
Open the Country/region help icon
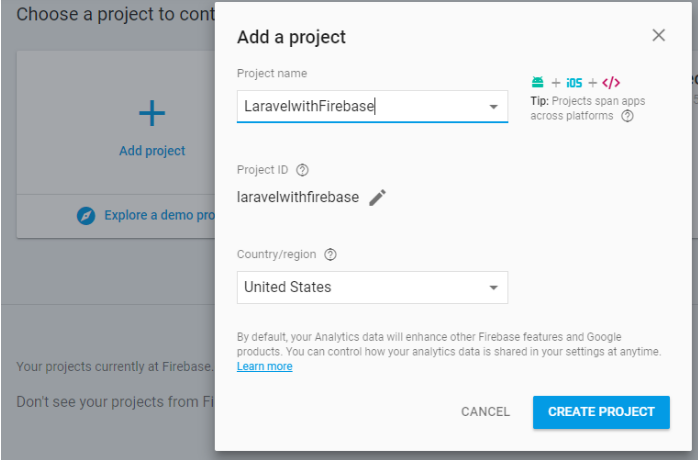330,254
